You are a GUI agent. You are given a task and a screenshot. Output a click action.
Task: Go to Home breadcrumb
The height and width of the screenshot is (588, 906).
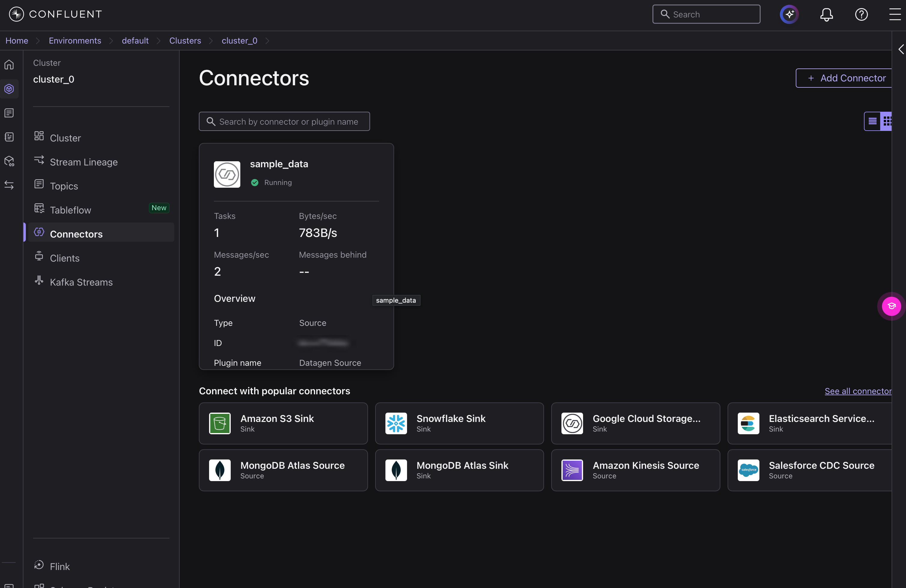click(x=17, y=41)
